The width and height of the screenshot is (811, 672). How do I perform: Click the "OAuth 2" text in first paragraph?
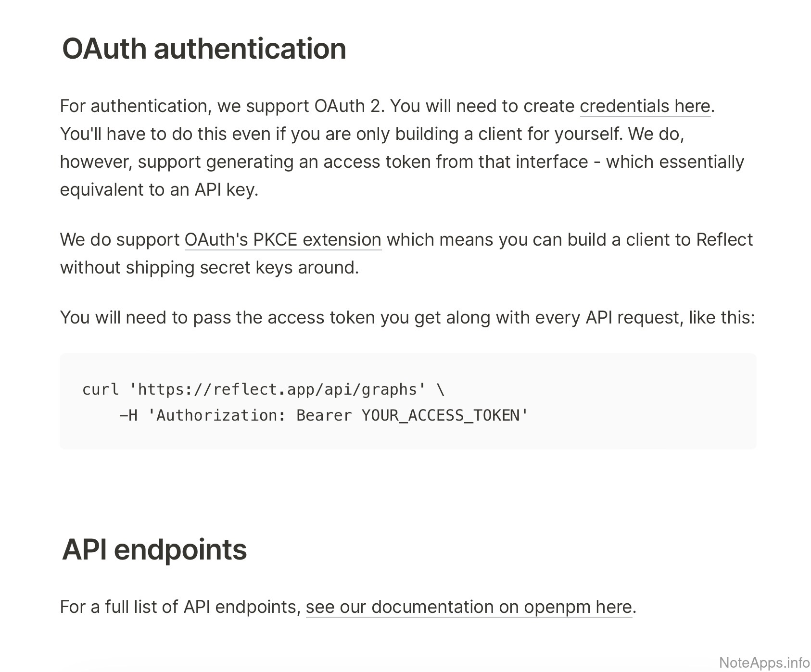coord(346,106)
